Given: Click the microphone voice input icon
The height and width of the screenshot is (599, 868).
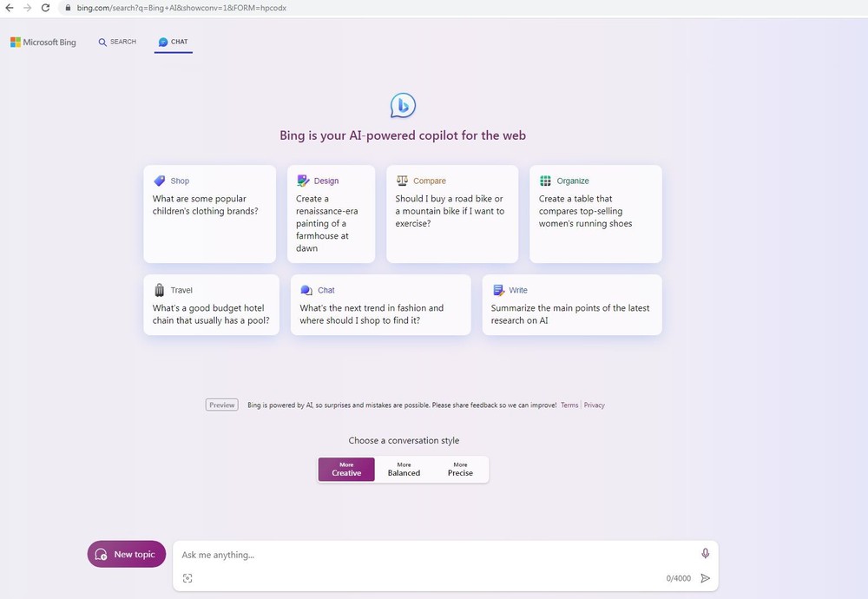Looking at the screenshot, I should tap(705, 553).
